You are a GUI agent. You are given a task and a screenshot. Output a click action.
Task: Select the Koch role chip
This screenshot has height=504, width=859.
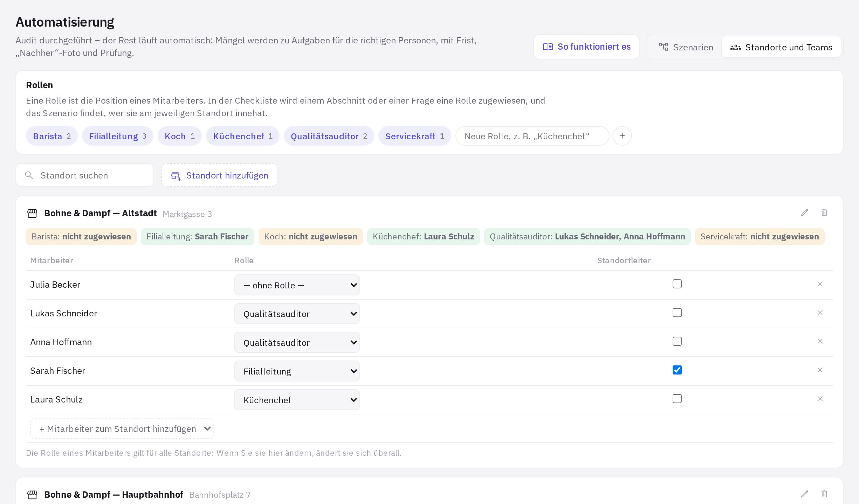(180, 136)
